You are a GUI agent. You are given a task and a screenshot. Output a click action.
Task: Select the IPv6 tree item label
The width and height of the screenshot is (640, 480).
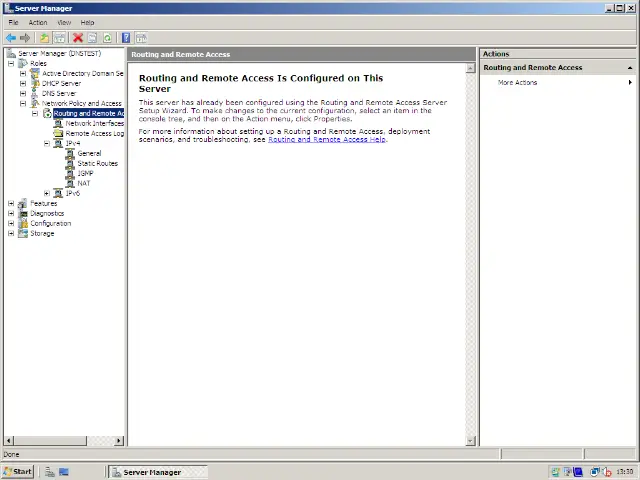[73, 193]
